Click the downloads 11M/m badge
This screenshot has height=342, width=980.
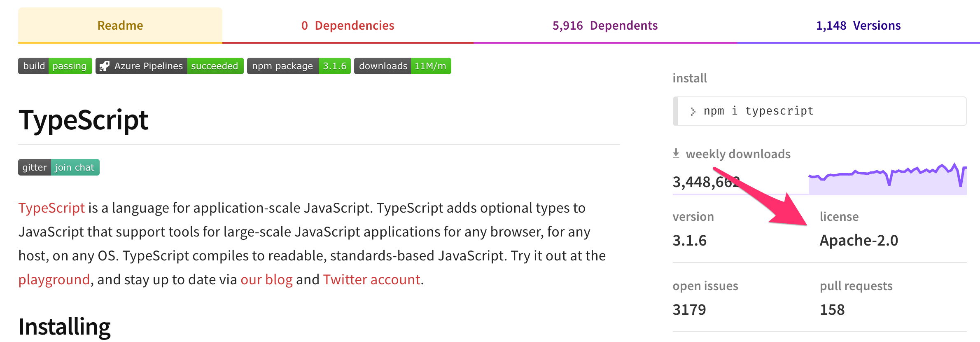tap(402, 66)
